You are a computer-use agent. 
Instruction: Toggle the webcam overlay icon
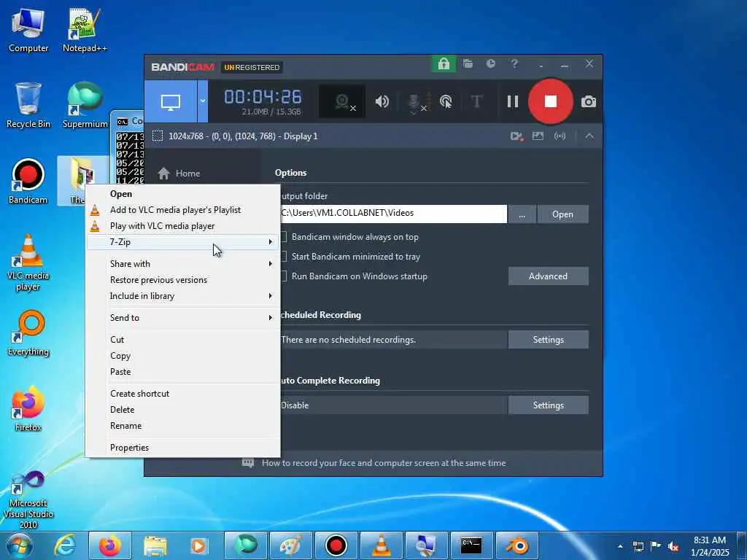tap(342, 101)
